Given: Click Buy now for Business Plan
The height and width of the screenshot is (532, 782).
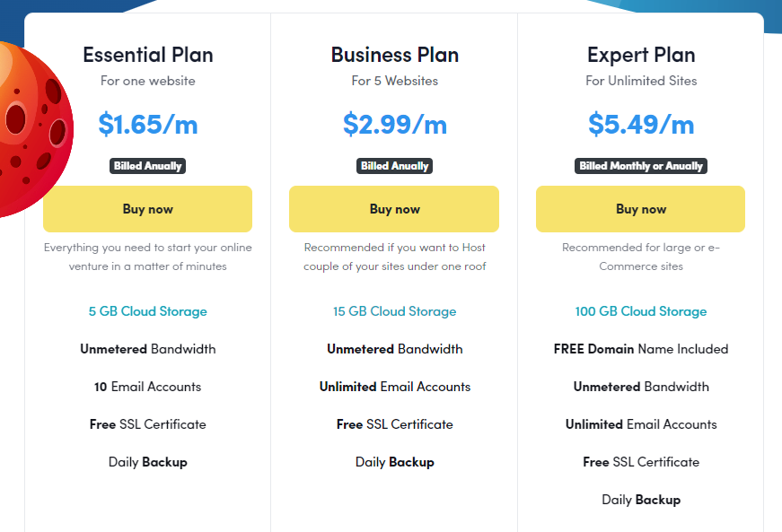Looking at the screenshot, I should 394,209.
